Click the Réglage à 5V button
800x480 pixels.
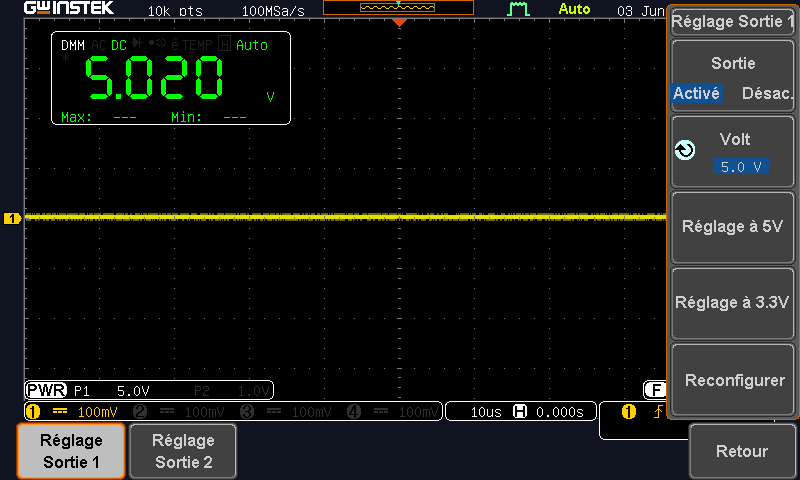(x=733, y=226)
